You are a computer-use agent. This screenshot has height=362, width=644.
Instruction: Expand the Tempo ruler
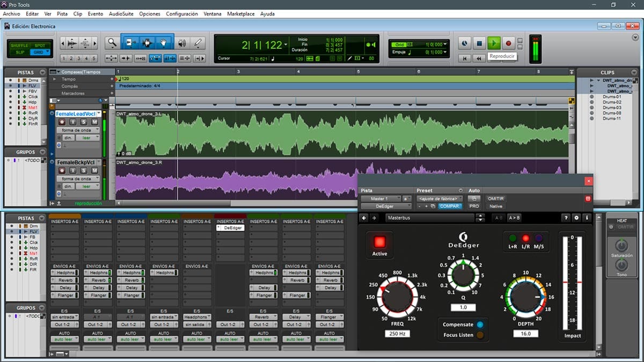(x=54, y=79)
